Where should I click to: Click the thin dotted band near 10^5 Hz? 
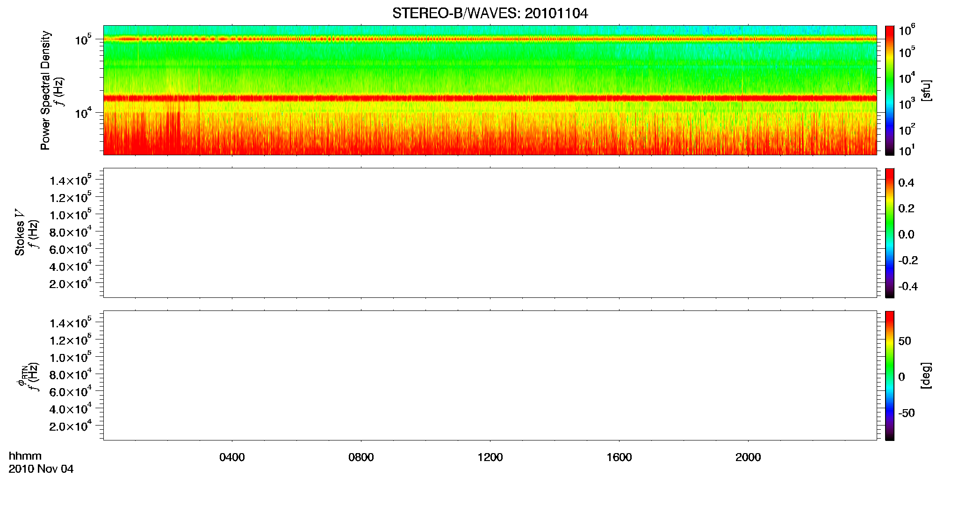490,39
